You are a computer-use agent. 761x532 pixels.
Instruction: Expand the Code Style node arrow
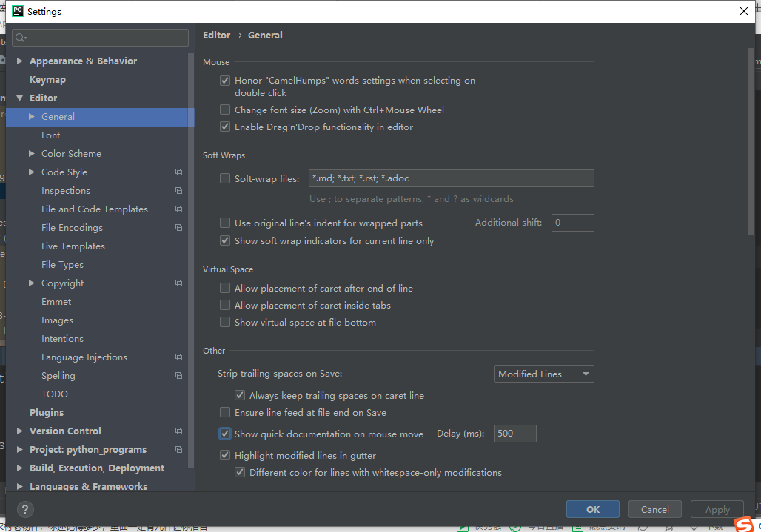32,172
